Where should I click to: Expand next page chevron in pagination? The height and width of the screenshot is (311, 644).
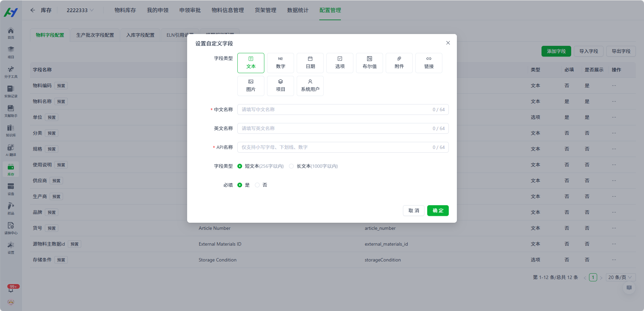tap(602, 277)
